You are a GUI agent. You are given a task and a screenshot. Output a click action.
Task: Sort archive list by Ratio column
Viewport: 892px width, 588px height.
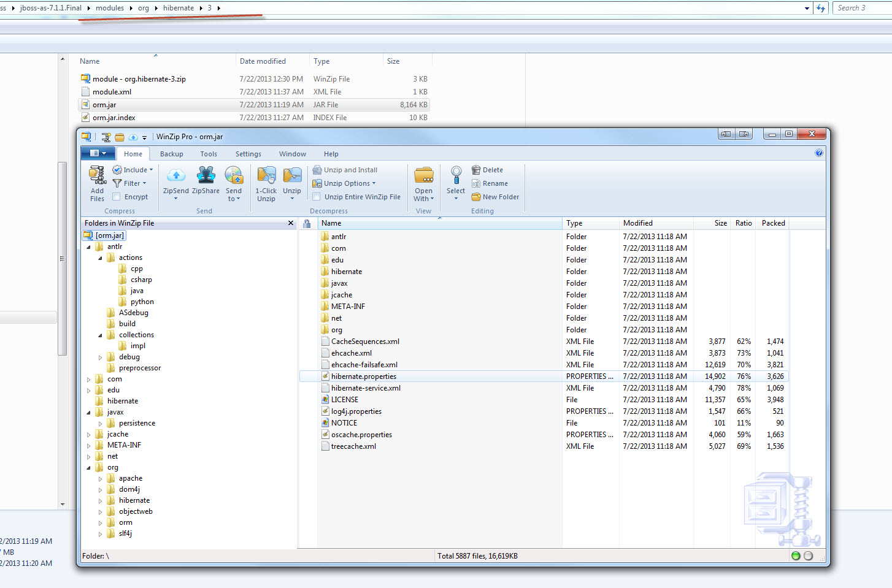744,223
